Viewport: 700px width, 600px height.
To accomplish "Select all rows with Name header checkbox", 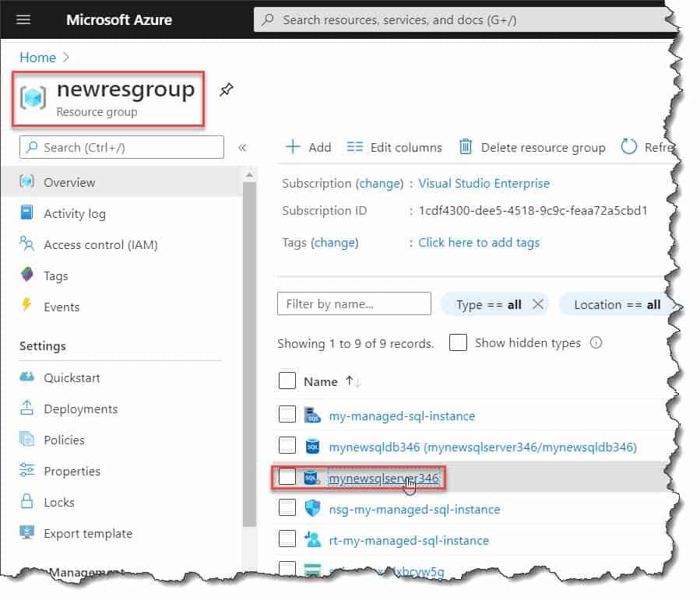I will click(287, 381).
